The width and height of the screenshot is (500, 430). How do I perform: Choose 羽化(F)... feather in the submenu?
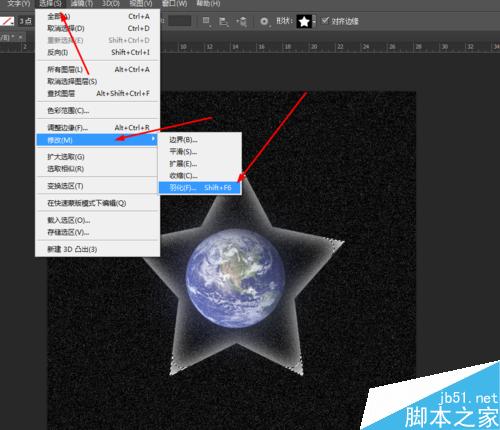[200, 188]
